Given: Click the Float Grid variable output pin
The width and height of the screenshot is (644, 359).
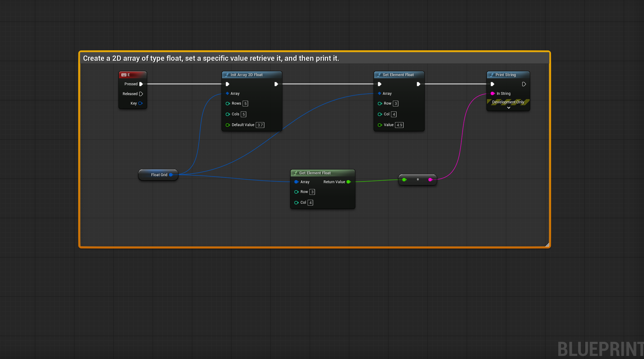Looking at the screenshot, I should point(171,175).
